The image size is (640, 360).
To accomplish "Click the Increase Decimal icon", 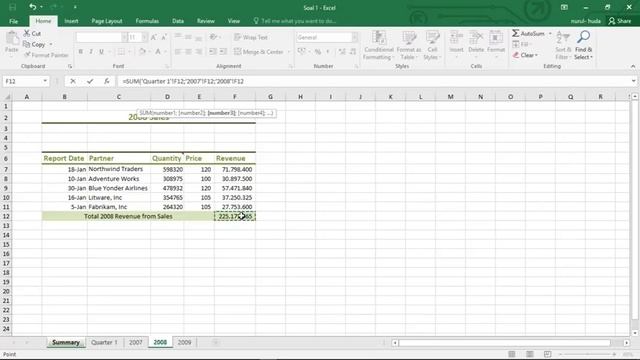I will [342, 52].
